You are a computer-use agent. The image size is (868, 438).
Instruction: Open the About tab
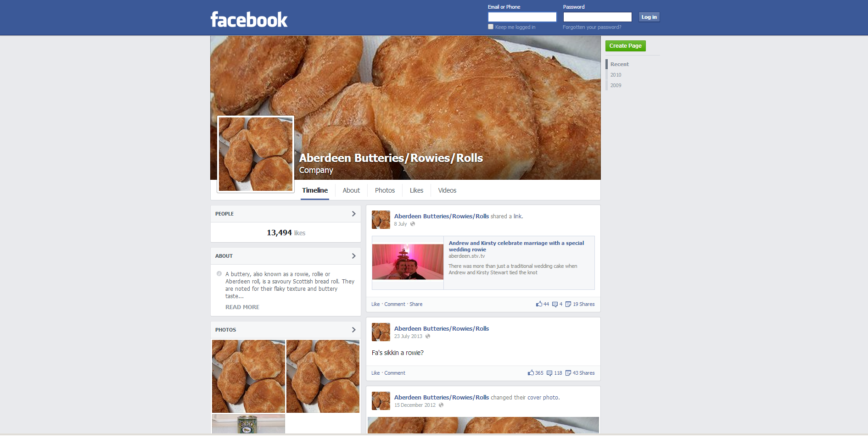pos(351,190)
